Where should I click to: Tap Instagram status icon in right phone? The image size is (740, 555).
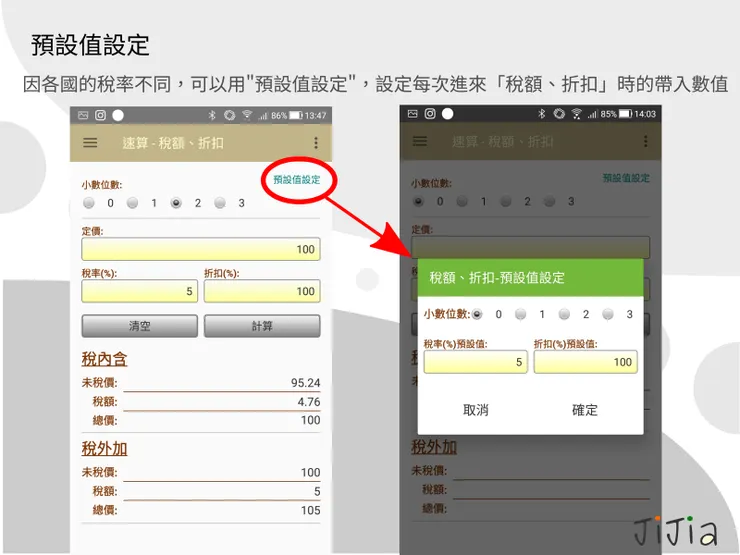pos(430,114)
